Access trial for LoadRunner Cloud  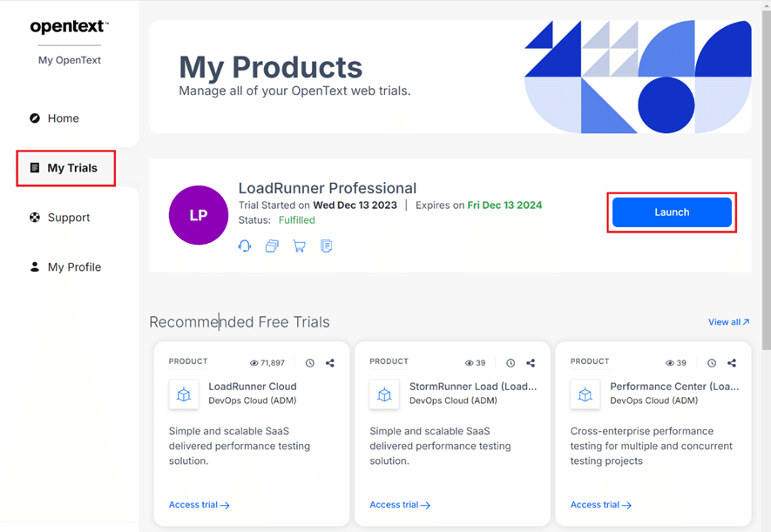(200, 505)
